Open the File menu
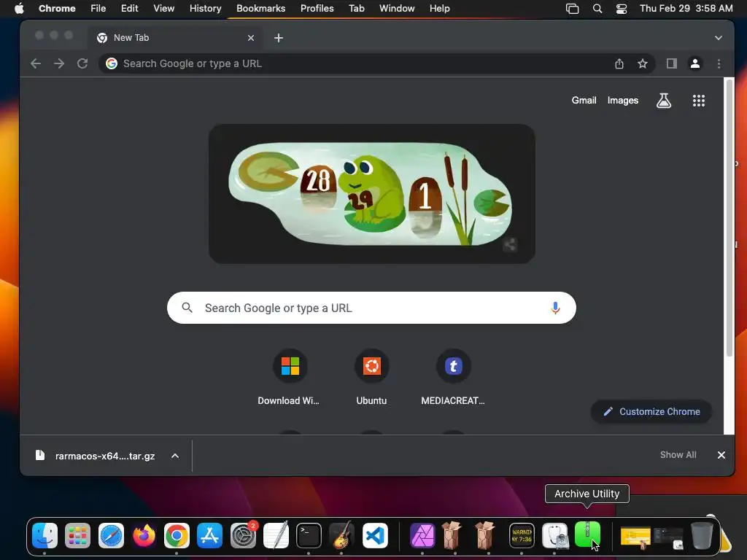Image resolution: width=747 pixels, height=560 pixels. 98,8
